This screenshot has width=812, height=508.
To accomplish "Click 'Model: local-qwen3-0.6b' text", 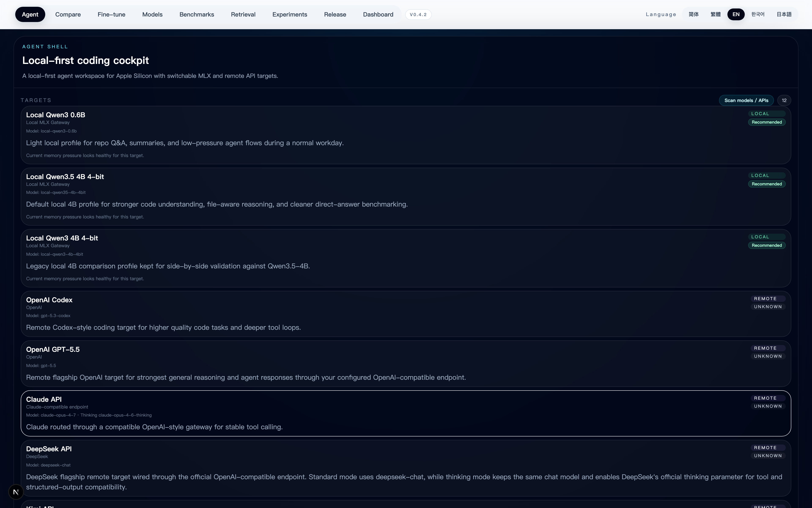I will (x=51, y=131).
